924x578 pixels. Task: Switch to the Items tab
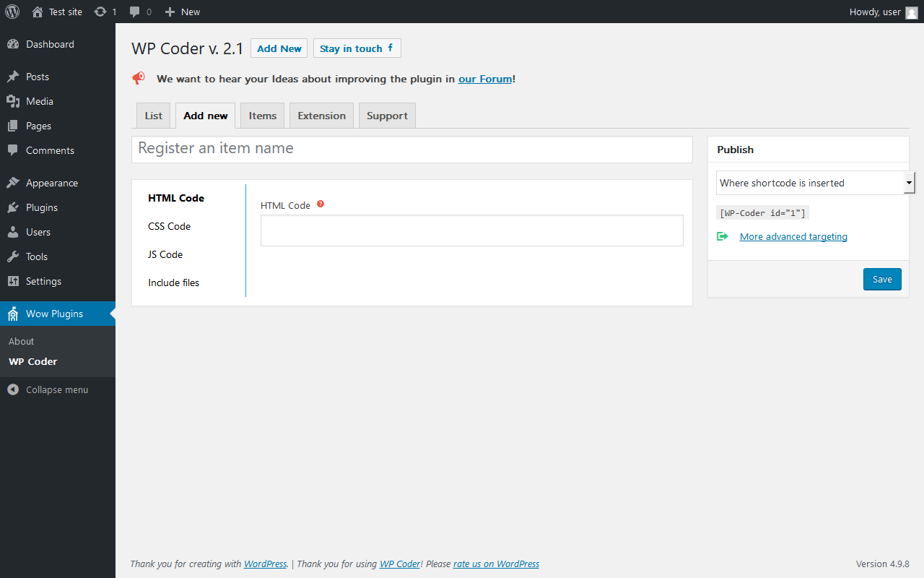263,116
